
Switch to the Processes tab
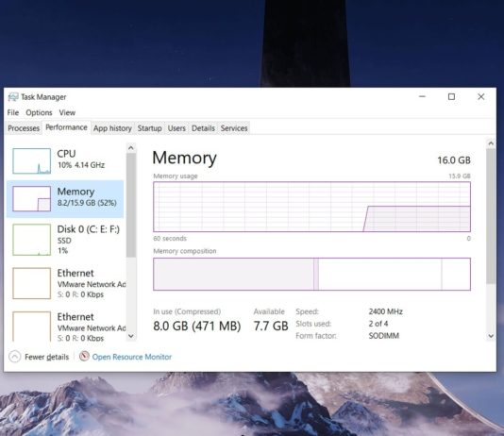pyautogui.click(x=24, y=128)
